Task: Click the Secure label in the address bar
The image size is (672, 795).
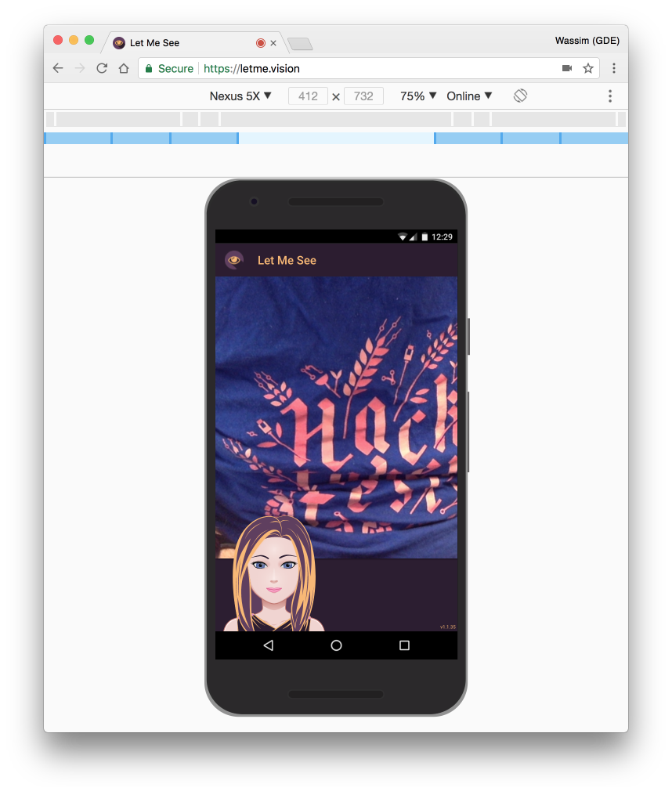Action: 175,68
